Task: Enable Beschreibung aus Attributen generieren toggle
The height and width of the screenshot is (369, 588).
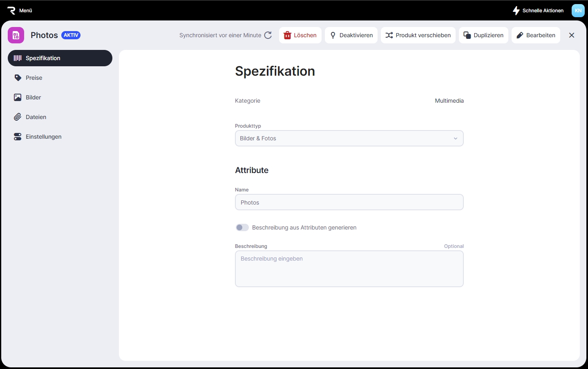Action: click(242, 227)
